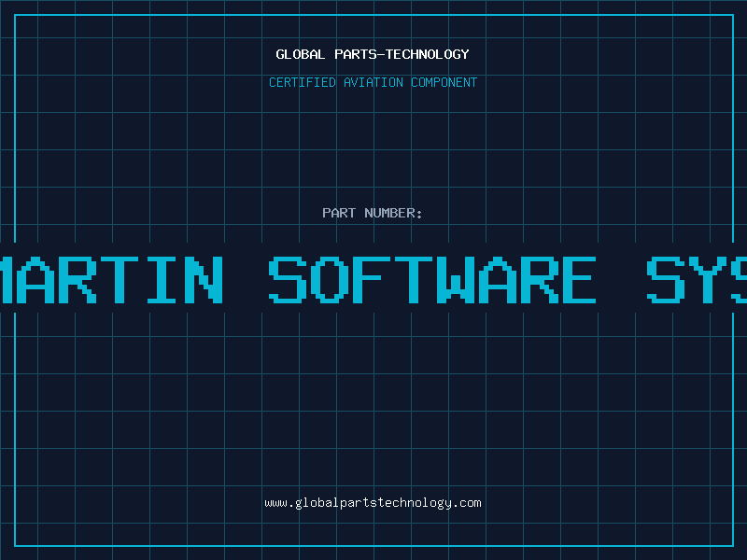Click the bottom-left corner of cyan border
The image size is (747, 560).
coord(15,545)
